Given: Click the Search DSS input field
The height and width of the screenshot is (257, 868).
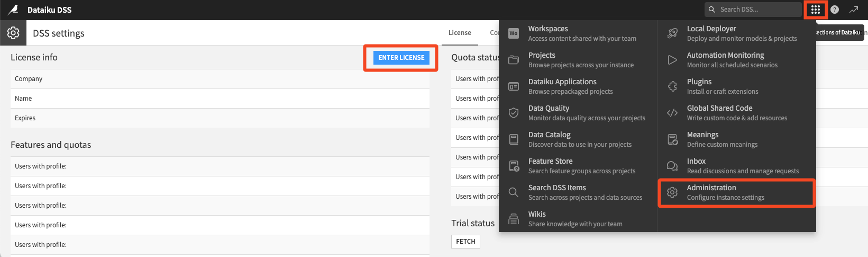Looking at the screenshot, I should pos(753,10).
